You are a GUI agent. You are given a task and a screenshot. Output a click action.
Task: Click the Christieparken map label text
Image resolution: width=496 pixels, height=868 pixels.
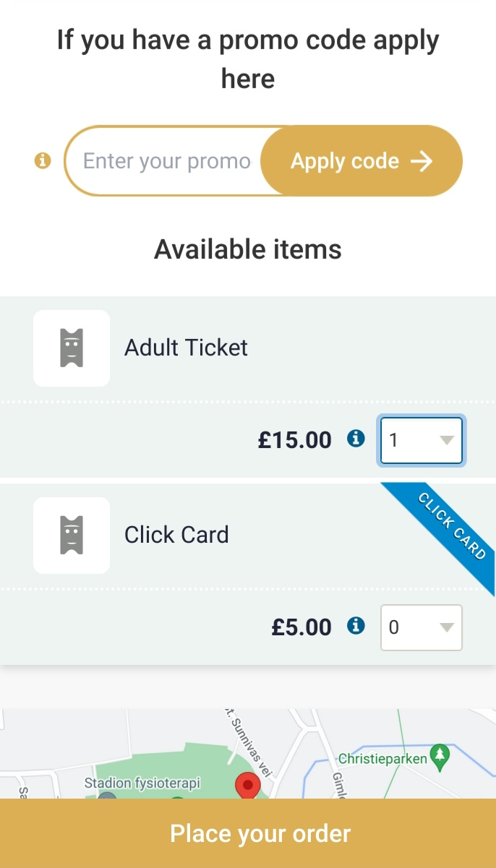click(x=383, y=759)
